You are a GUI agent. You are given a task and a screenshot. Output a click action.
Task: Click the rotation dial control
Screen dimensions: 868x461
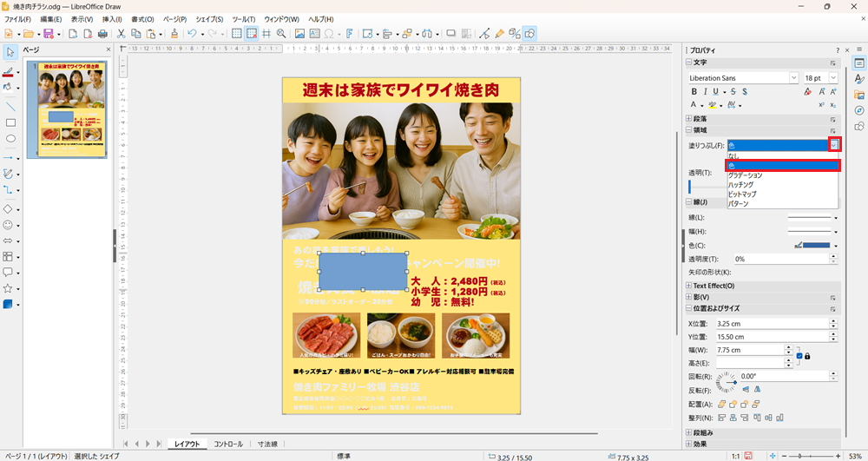tap(727, 382)
